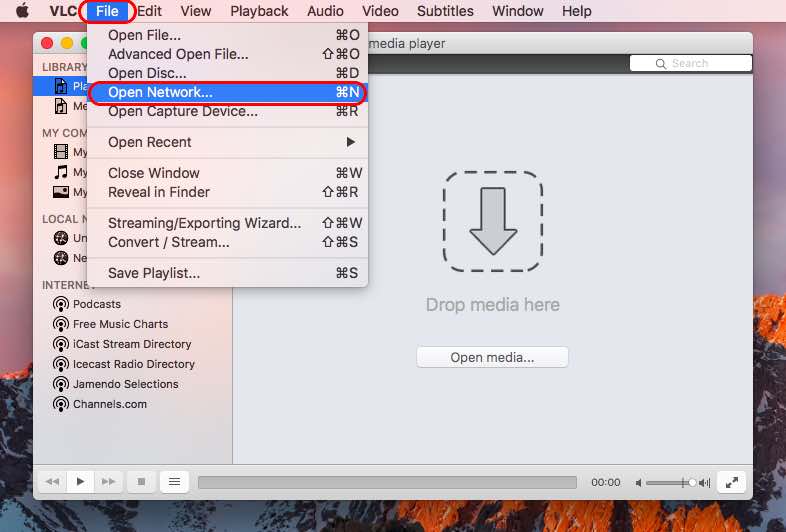
Task: Open the Subtitles menu
Action: pos(445,11)
